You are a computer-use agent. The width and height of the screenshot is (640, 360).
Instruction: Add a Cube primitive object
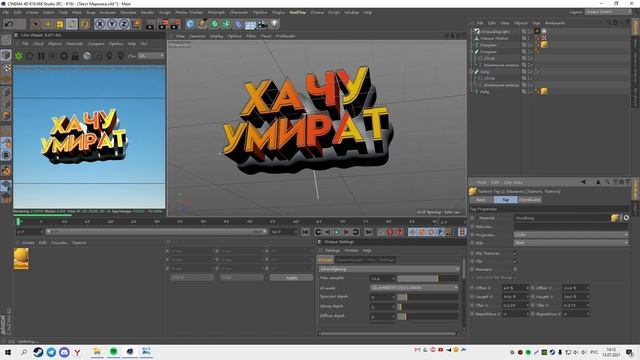pyautogui.click(x=190, y=24)
